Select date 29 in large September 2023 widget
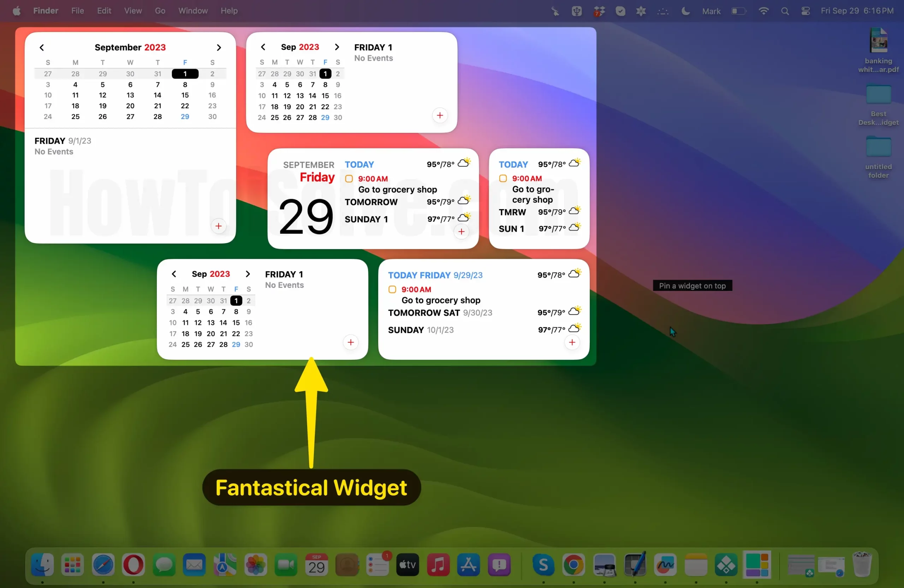Viewport: 904px width, 588px height. (x=185, y=117)
